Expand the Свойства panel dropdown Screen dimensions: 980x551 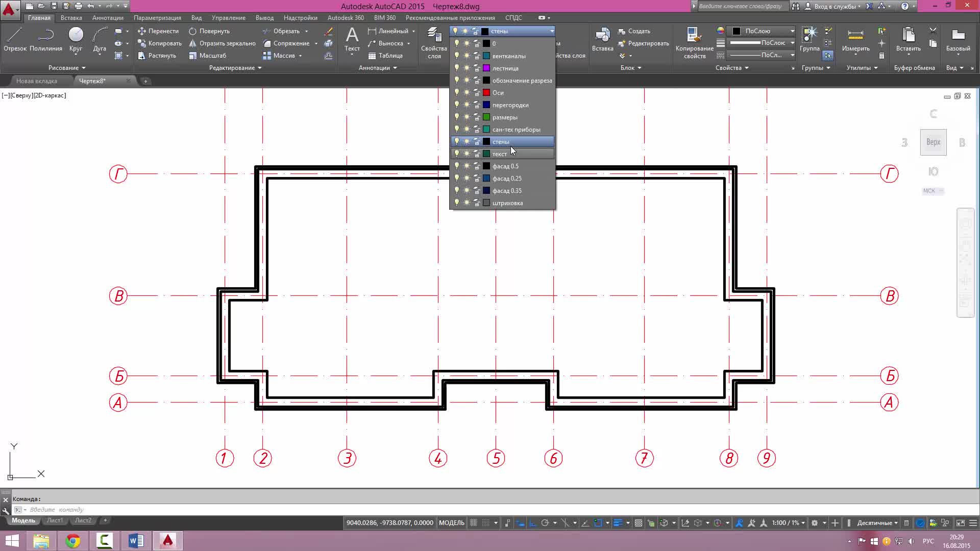coord(732,68)
